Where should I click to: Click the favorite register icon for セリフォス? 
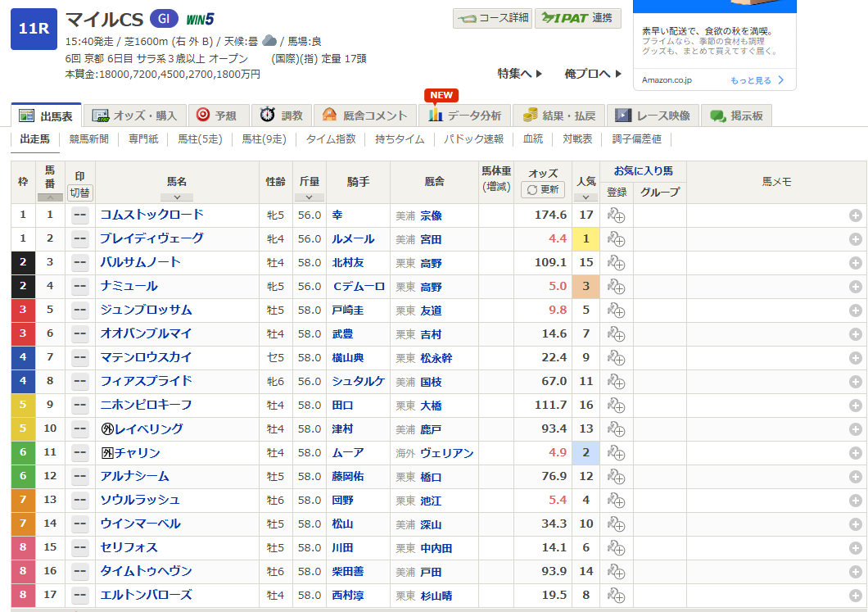coord(616,548)
